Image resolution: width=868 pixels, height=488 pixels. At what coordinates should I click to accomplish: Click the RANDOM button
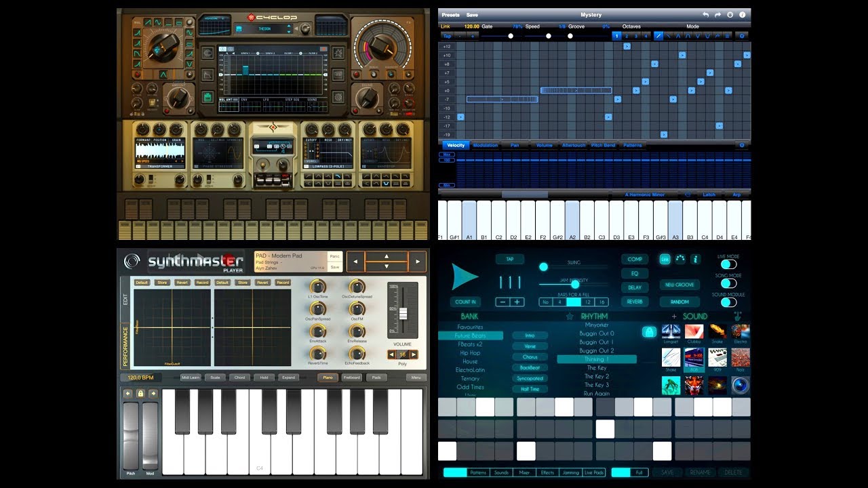coord(679,302)
